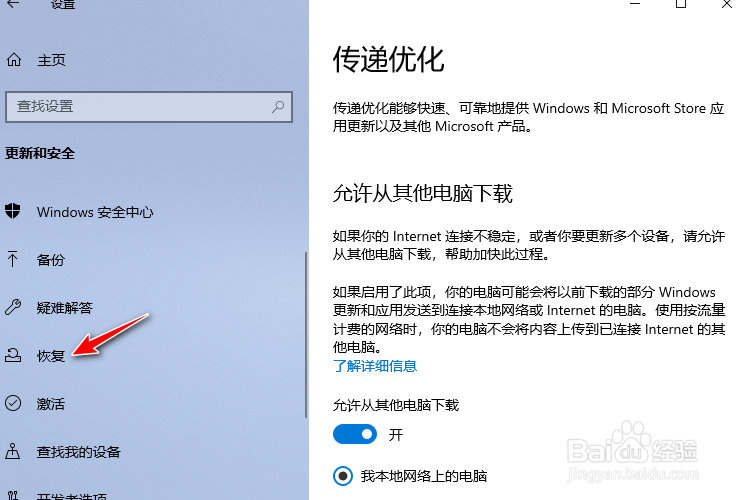Click the 疑难解答 wrench icon
Viewport: 740px width, 500px height.
click(13, 307)
